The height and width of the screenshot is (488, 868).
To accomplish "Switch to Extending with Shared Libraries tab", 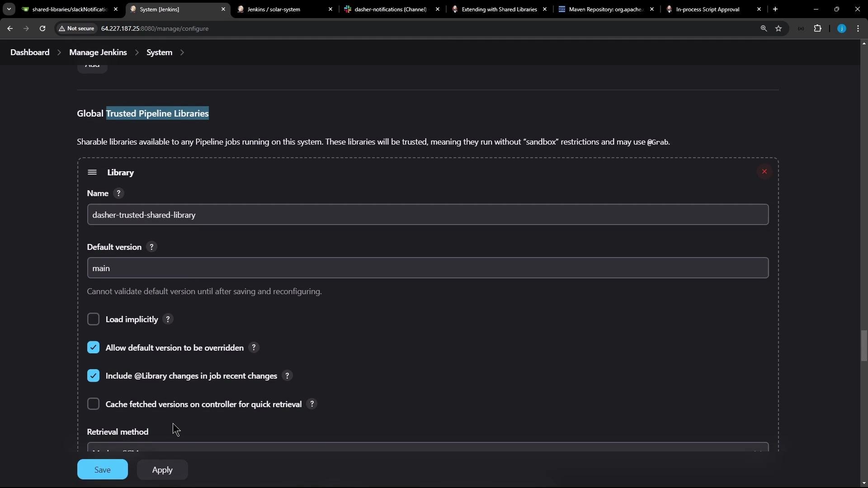I will click(499, 9).
